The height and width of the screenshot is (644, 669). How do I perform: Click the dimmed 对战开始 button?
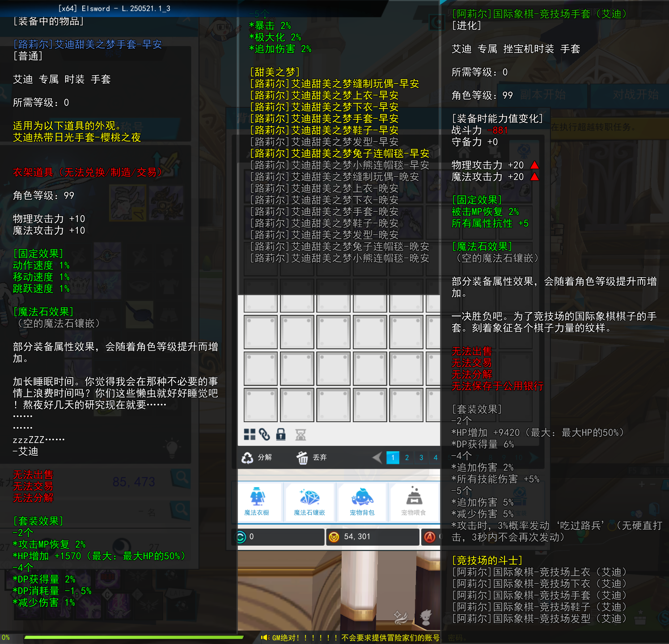(635, 95)
